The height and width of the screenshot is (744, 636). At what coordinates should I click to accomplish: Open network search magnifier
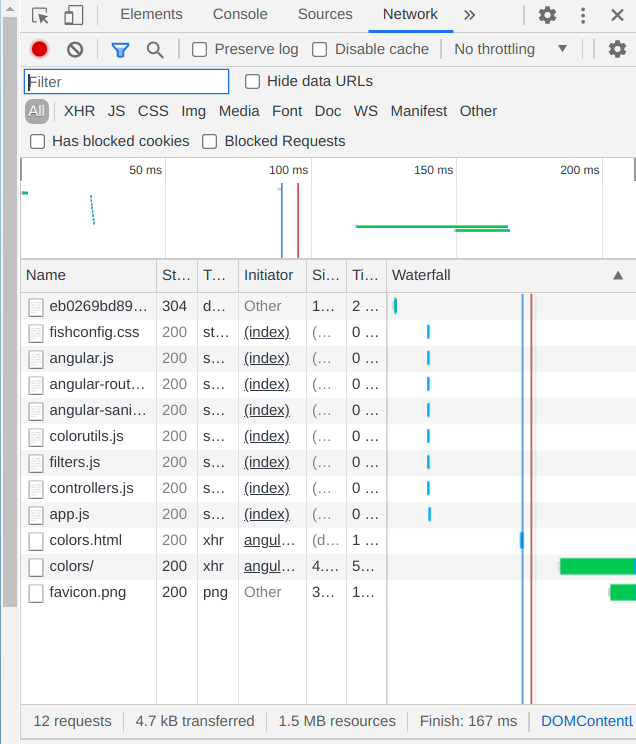[155, 49]
